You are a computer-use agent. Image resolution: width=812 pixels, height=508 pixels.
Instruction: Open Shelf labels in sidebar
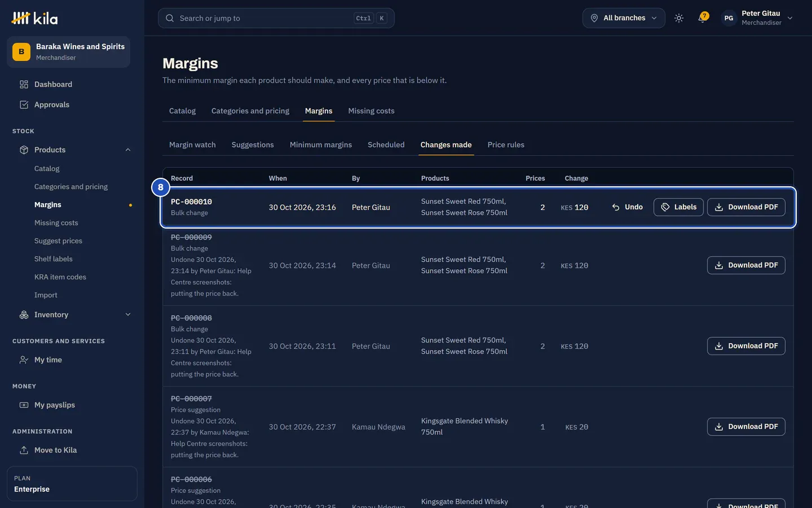54,259
